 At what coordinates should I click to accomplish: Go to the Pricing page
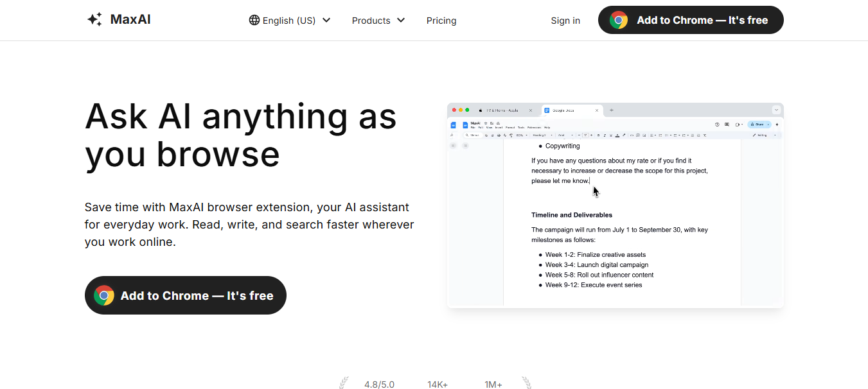pos(441,21)
